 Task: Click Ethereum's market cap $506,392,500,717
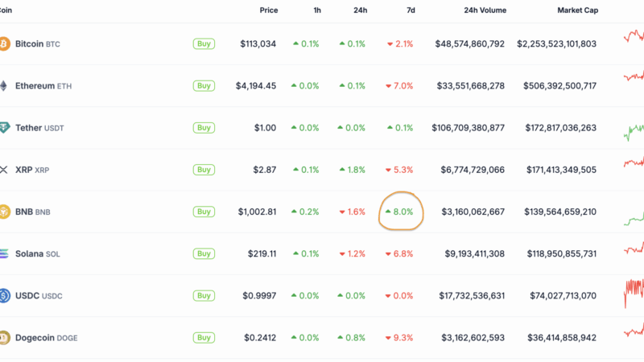coord(559,86)
